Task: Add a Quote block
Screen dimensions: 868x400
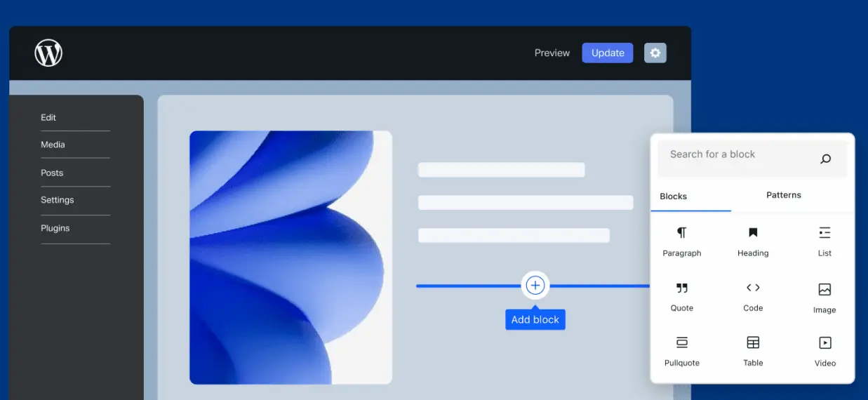Action: [x=681, y=288]
